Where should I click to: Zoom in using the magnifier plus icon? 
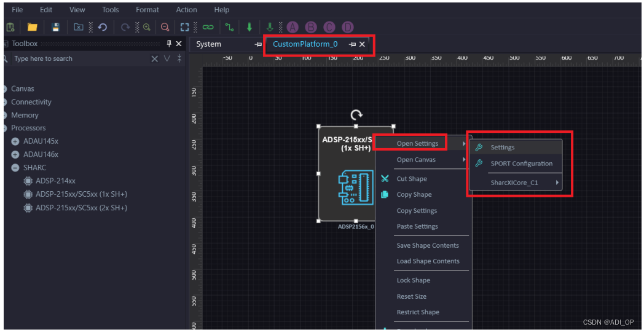point(147,27)
